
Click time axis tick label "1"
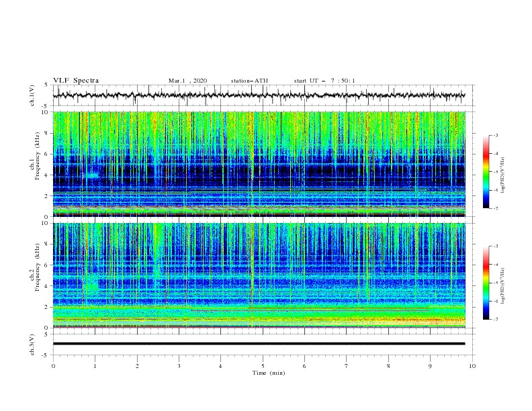coord(95,366)
